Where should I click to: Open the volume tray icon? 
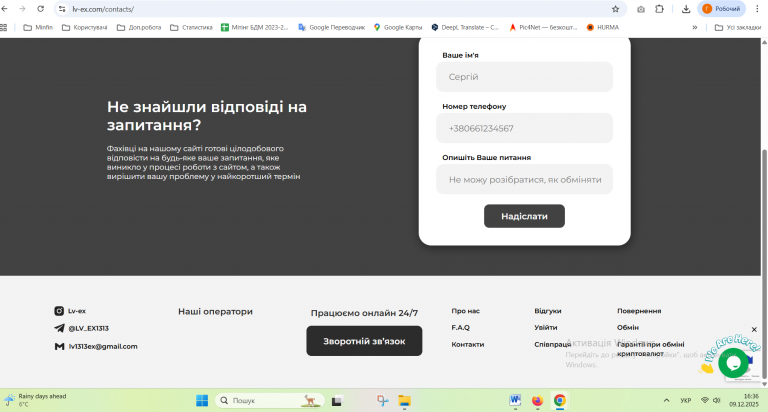717,400
